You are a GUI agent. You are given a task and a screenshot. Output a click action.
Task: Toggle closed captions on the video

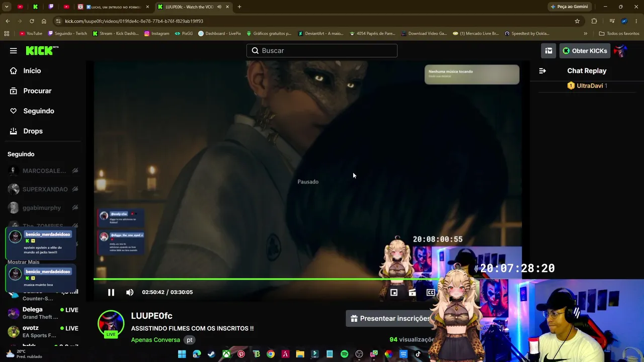coord(431,292)
